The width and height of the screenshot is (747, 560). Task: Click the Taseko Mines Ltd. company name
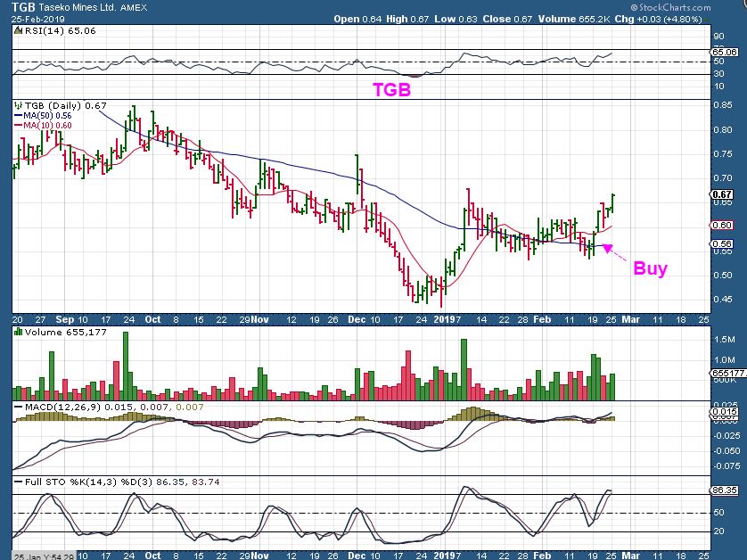coord(78,7)
